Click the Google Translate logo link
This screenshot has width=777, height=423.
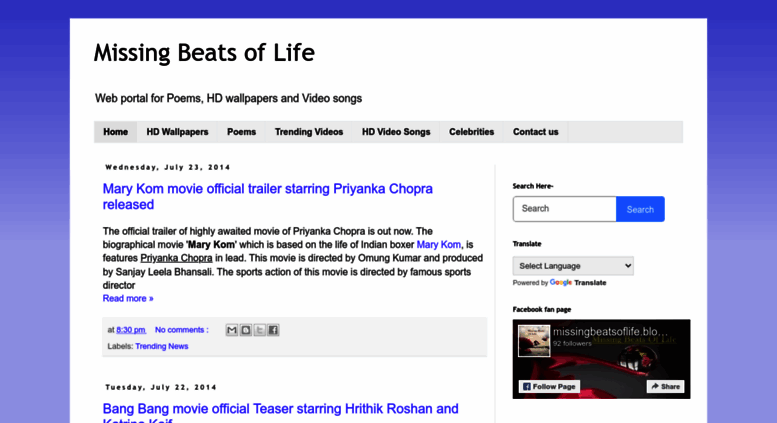pos(578,283)
